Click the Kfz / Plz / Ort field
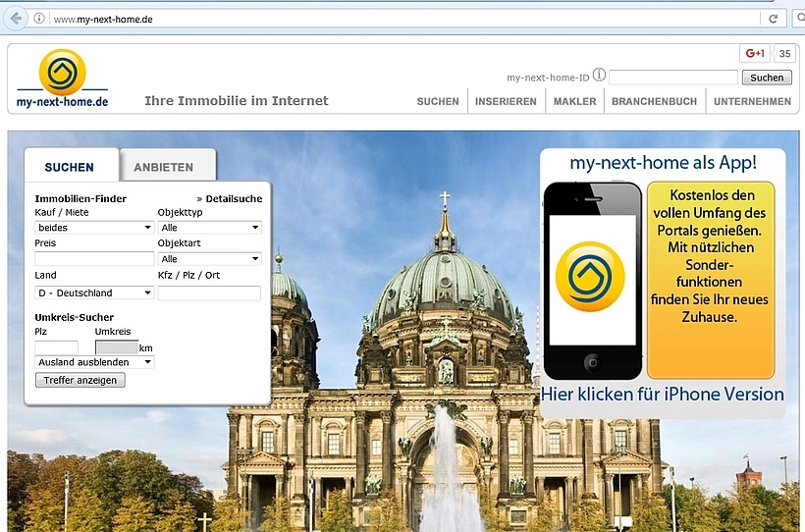The image size is (805, 532). (x=209, y=293)
